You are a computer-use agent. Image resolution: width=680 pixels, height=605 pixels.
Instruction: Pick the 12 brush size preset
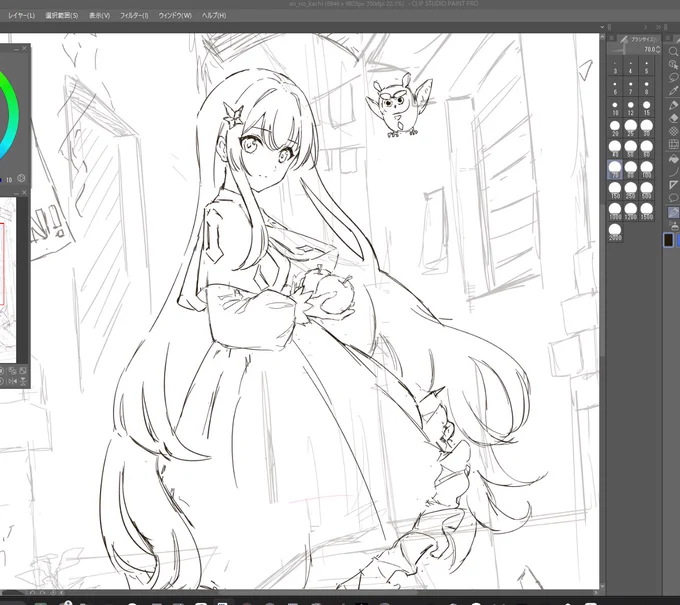click(631, 108)
